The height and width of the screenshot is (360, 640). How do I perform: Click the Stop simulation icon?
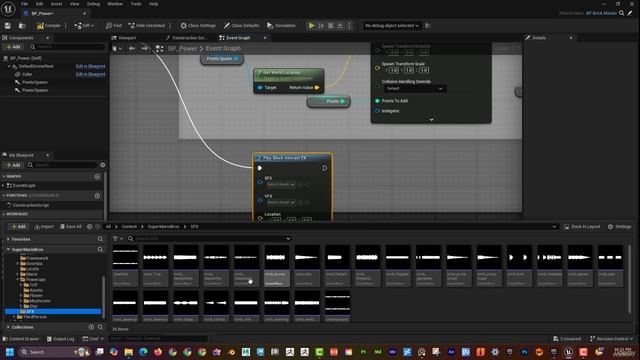[x=331, y=26]
